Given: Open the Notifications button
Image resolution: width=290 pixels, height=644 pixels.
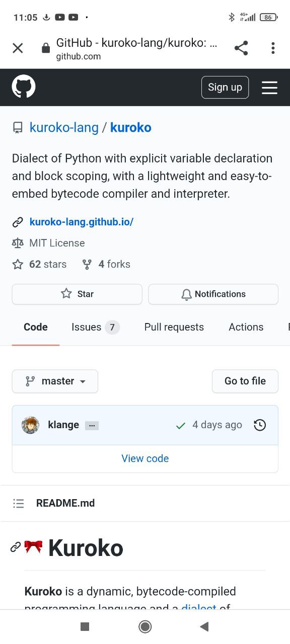Looking at the screenshot, I should coord(213,294).
